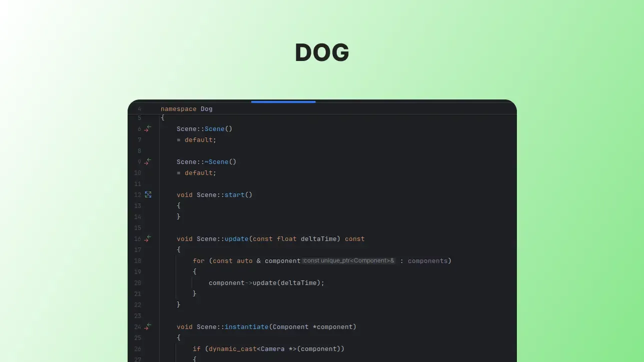Click the gutter arrow icon beside the Scene destructor
Screen dimensions: 644x362
(x=148, y=161)
